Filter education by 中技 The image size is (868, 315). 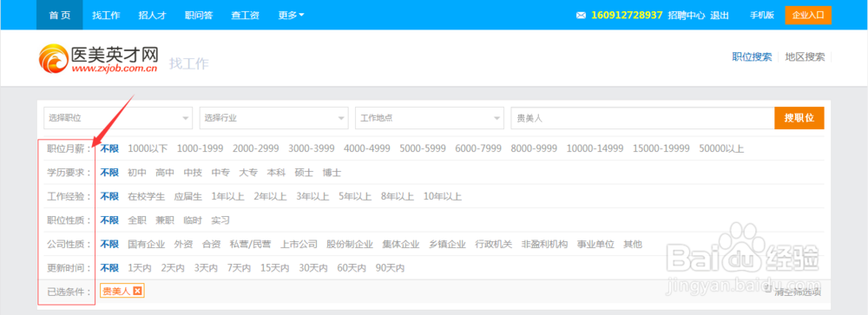click(x=193, y=172)
